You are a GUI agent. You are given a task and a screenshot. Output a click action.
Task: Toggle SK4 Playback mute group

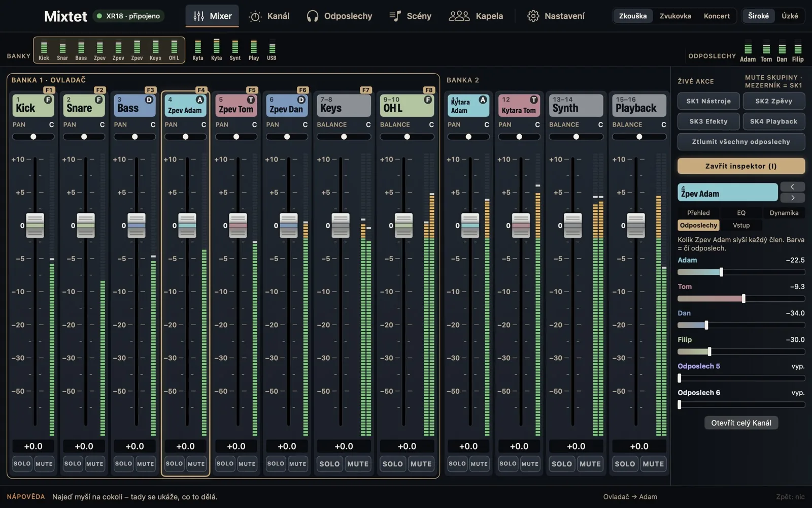[774, 121]
